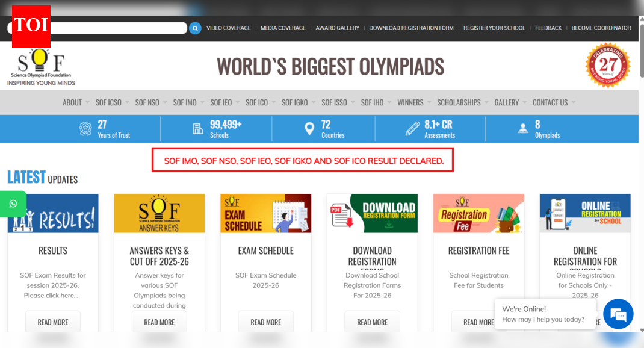The height and width of the screenshot is (348, 644).
Task: Open the live chat bubble icon
Action: tap(618, 314)
